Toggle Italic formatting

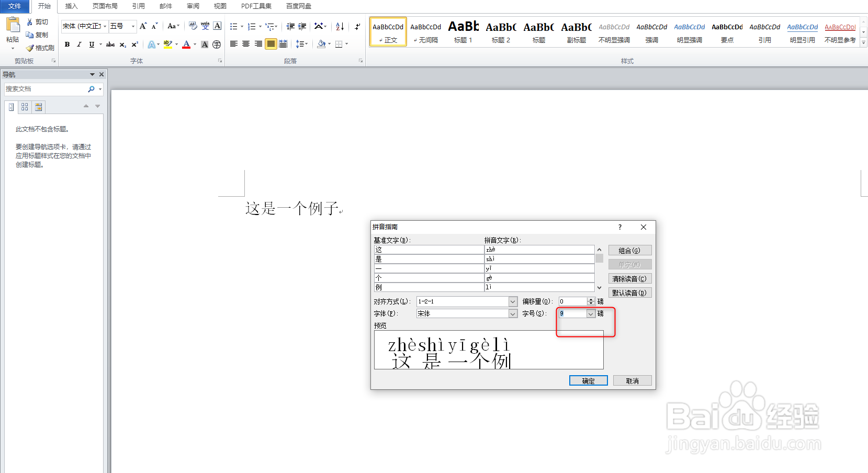click(x=79, y=44)
